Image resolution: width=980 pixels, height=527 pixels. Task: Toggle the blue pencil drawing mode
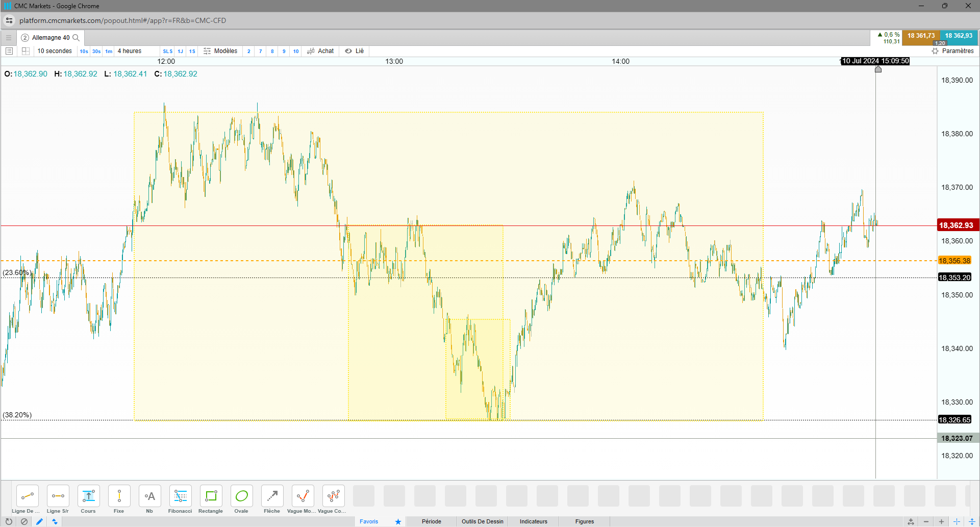click(39, 521)
